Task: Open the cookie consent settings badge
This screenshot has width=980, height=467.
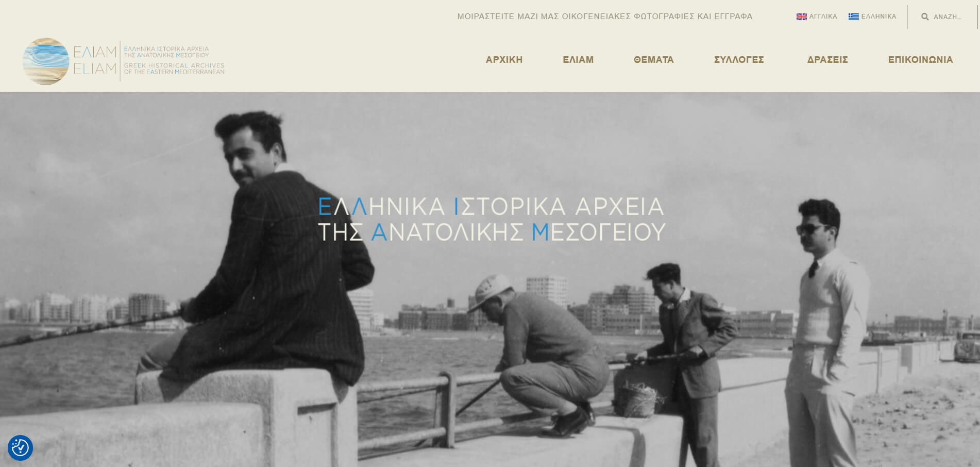Action: (x=20, y=447)
